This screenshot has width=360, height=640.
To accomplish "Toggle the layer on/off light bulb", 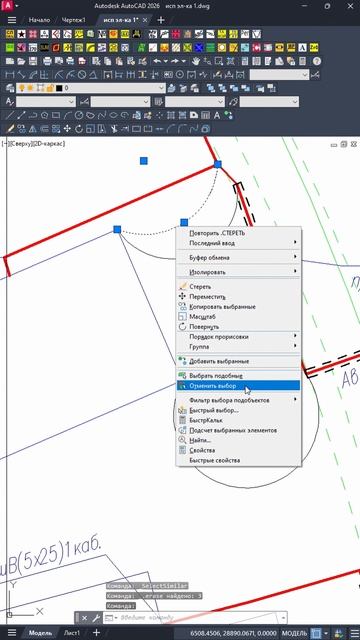I will pos(21,88).
